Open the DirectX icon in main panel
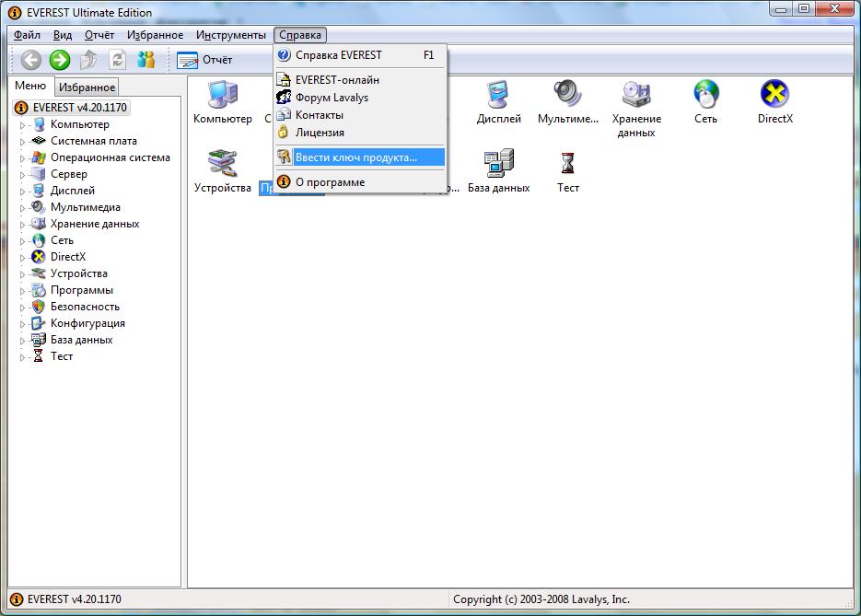The image size is (861, 616). tap(774, 94)
